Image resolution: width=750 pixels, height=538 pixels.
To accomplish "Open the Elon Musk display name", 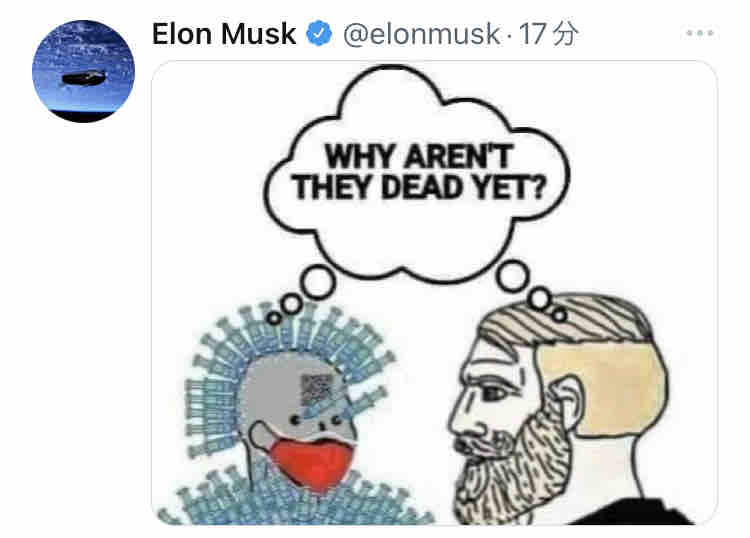I will point(224,34).
